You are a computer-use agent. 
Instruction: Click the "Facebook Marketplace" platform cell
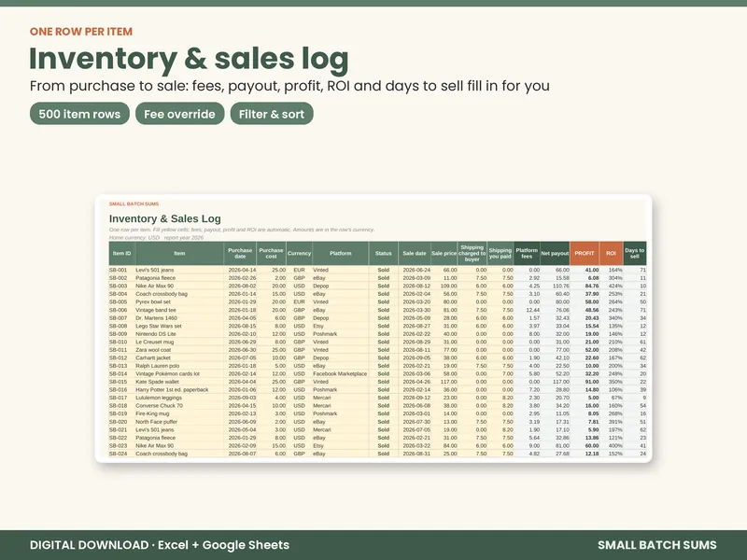tap(340, 374)
